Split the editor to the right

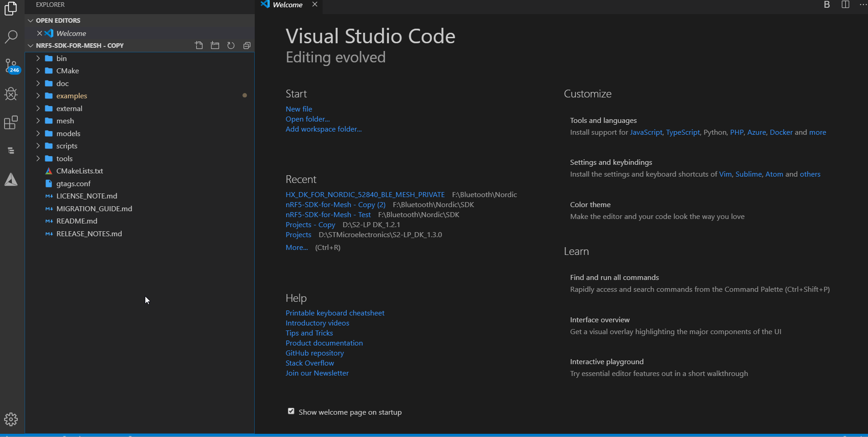[845, 5]
